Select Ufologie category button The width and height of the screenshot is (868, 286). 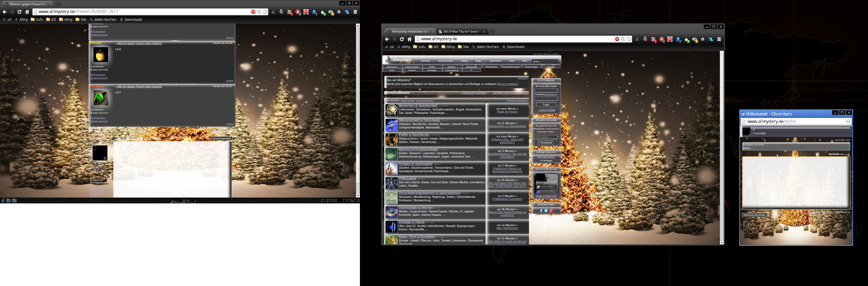551,67
